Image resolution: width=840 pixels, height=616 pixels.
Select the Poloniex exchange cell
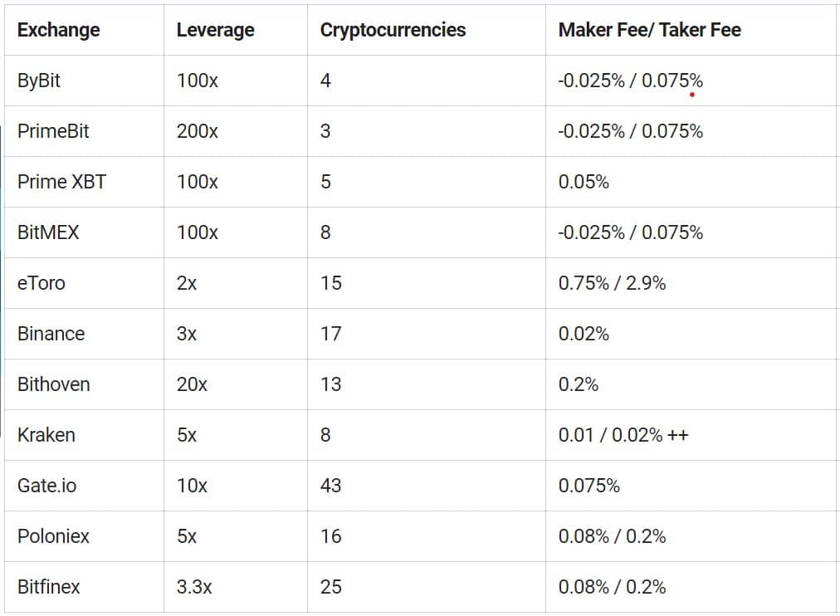click(x=53, y=537)
